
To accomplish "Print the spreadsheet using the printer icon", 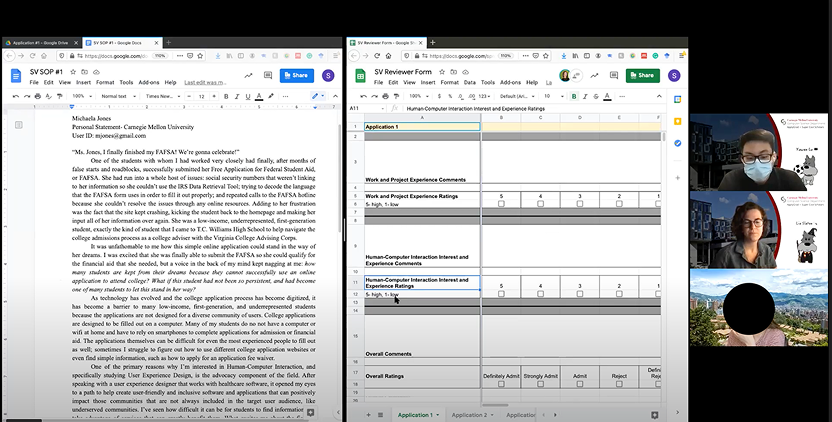I will pos(385,96).
